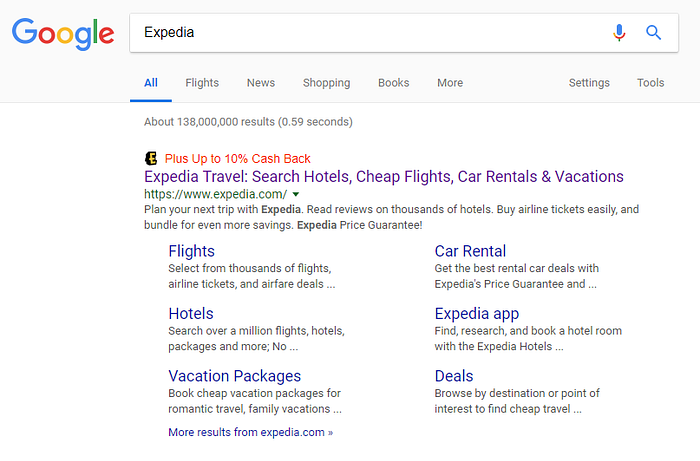This screenshot has height=461, width=700.
Task: Open the Books tab
Action: 394,83
